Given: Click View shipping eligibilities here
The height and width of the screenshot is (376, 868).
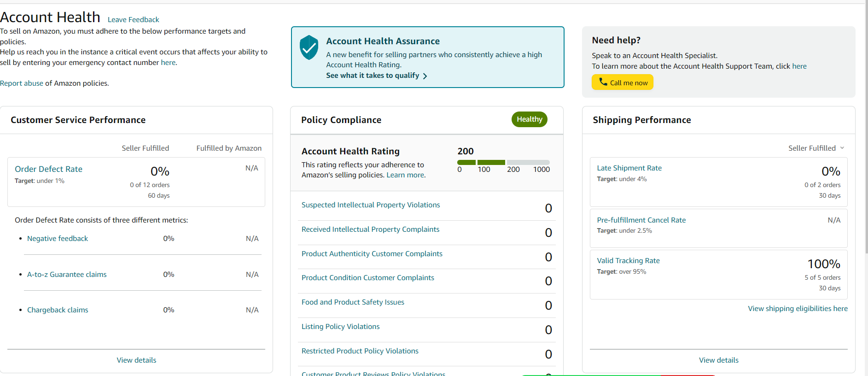Looking at the screenshot, I should pos(798,309).
